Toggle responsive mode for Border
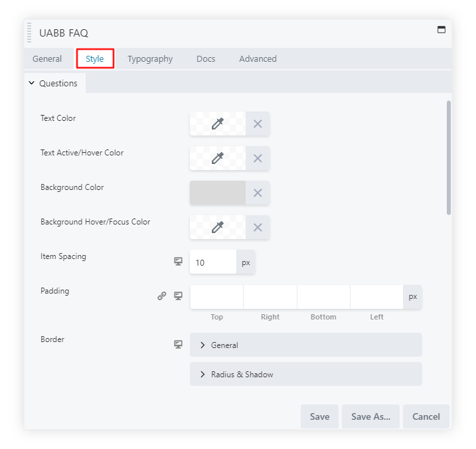 point(178,344)
